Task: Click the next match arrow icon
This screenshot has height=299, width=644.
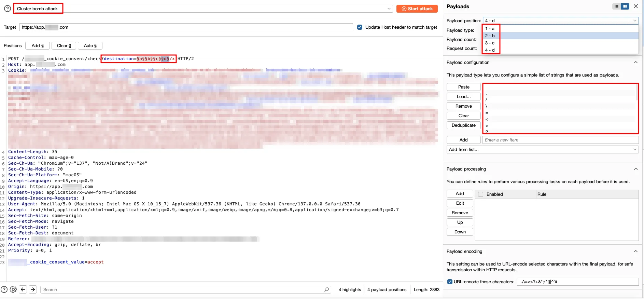Action: pos(33,289)
